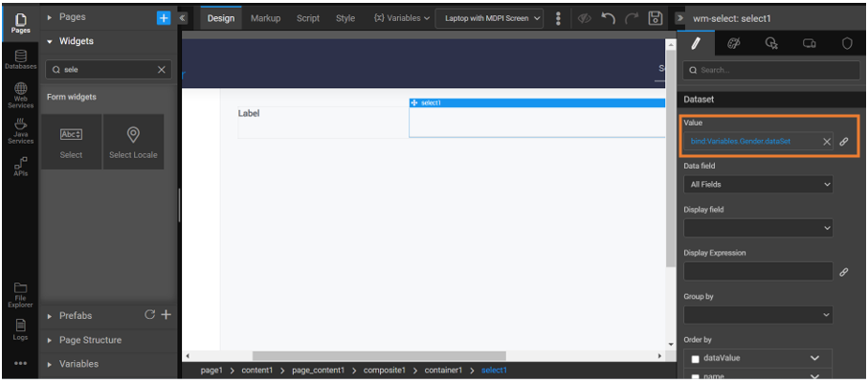This screenshot has height=383, width=868.
Task: Clear the widget search text
Action: click(x=161, y=70)
